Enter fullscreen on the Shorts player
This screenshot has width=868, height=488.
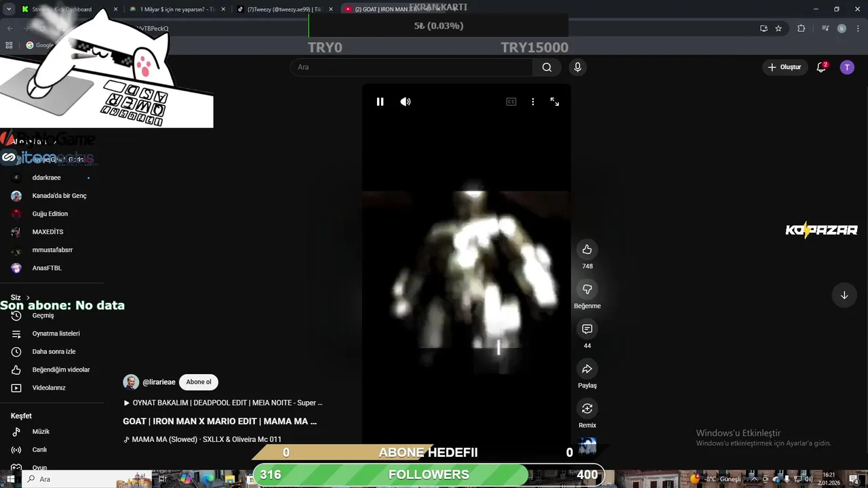click(x=555, y=102)
